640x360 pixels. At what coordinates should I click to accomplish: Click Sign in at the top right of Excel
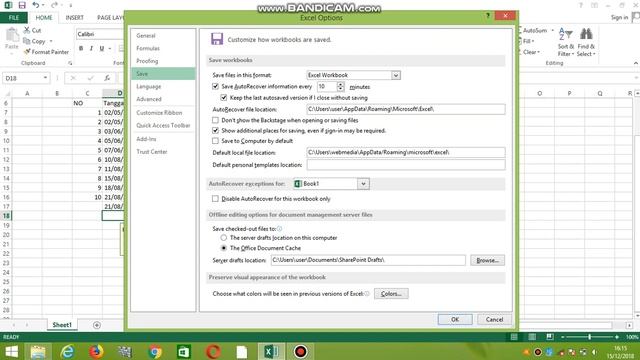pyautogui.click(x=619, y=17)
